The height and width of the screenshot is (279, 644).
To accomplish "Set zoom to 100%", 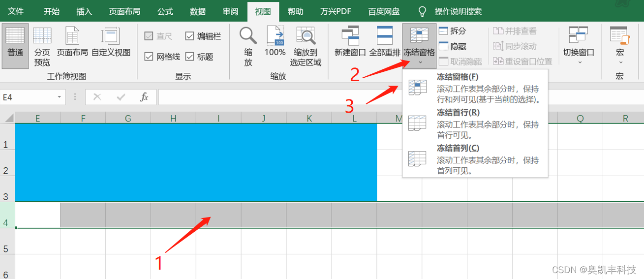I will (x=275, y=42).
